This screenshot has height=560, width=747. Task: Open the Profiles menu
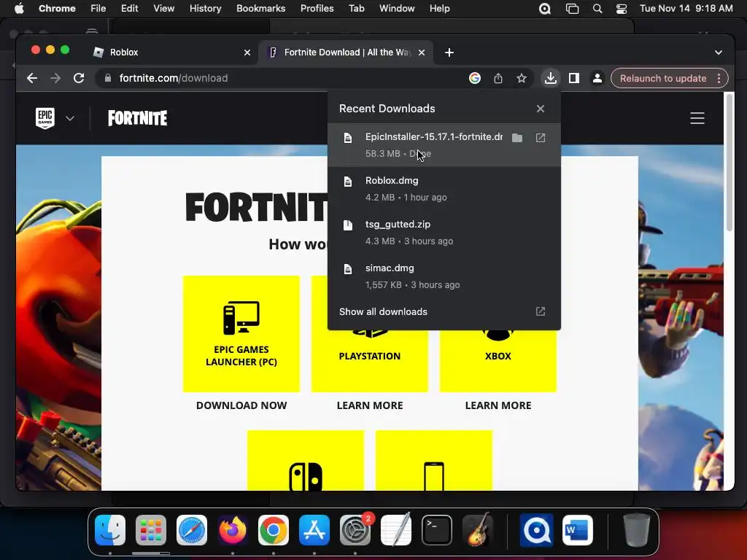pos(317,9)
